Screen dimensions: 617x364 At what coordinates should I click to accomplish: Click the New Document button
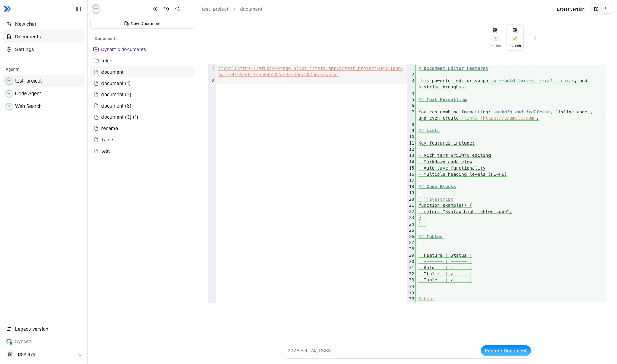[x=142, y=23]
